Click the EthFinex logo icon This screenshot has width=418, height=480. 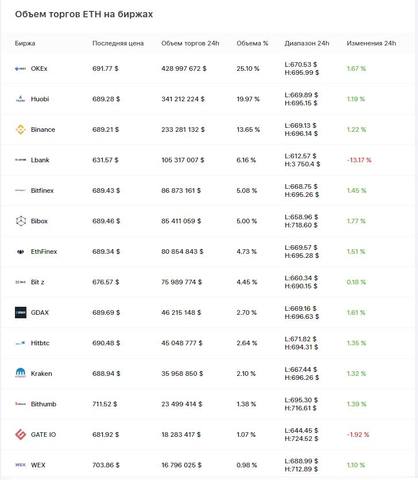[x=20, y=252]
